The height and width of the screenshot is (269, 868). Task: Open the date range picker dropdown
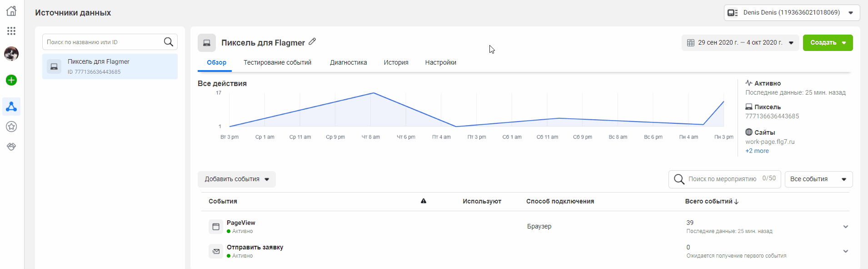click(x=740, y=43)
